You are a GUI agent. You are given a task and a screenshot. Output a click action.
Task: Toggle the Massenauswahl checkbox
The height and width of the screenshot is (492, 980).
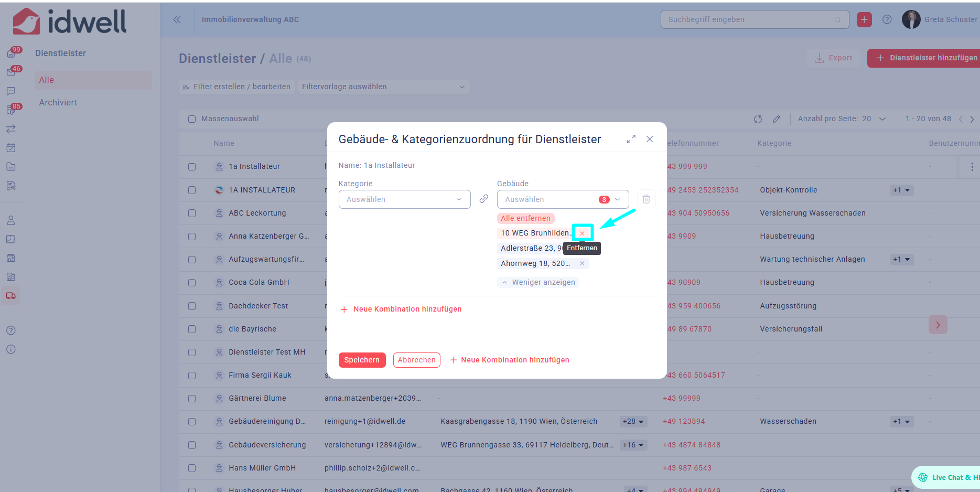click(192, 119)
